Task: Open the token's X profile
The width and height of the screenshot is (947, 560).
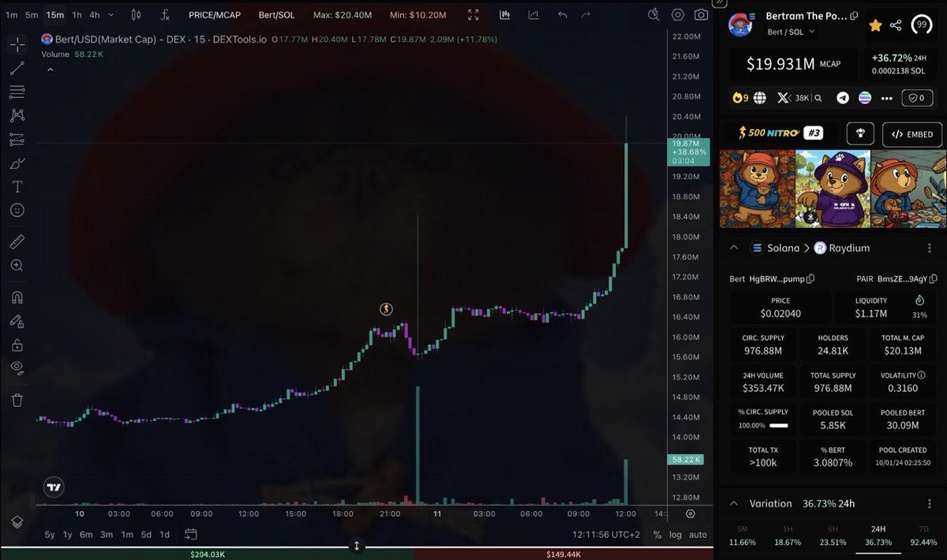Action: click(784, 98)
